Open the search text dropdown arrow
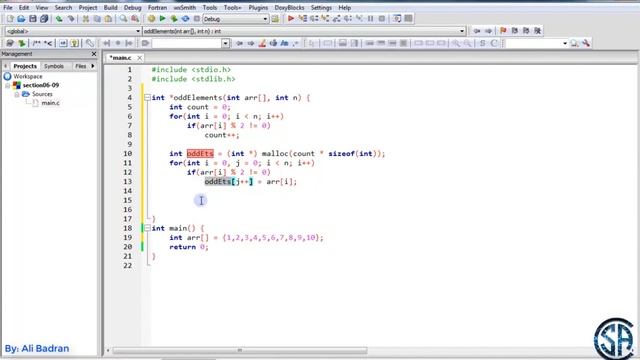 tap(225, 43)
